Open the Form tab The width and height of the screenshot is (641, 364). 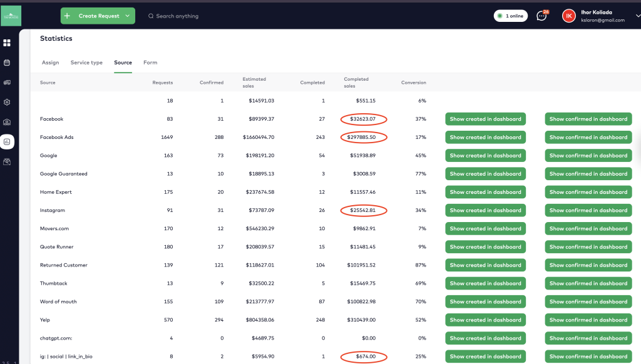(x=150, y=63)
